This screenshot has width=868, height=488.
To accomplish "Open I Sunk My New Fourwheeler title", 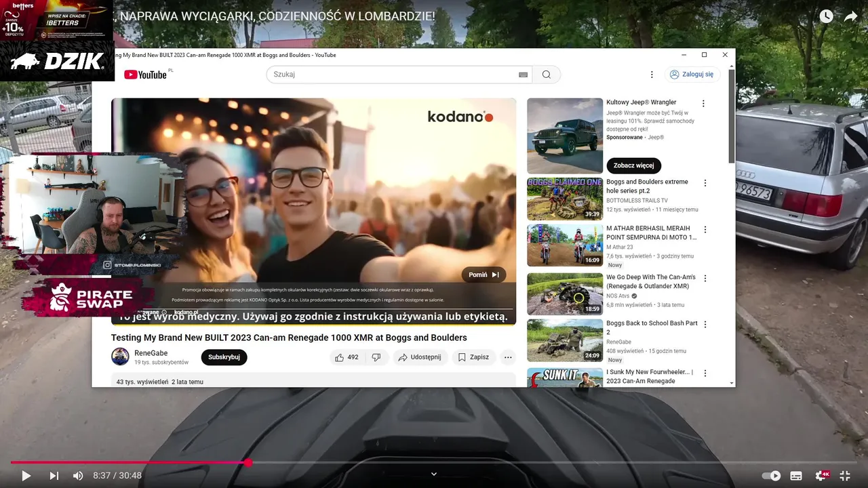I will tap(650, 377).
